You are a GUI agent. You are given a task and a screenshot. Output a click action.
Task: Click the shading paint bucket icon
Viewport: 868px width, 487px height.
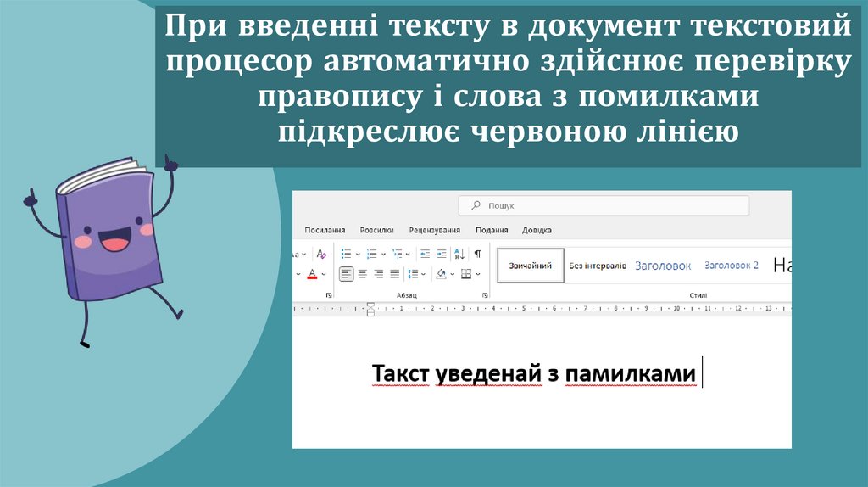(x=441, y=274)
